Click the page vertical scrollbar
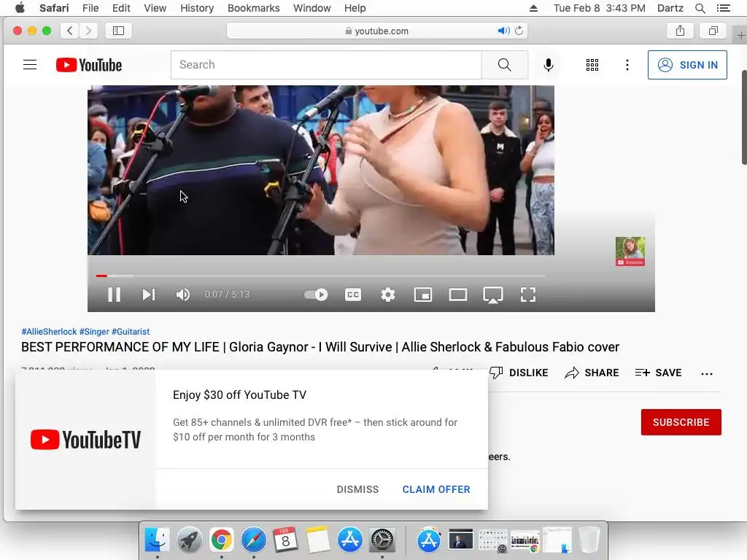 click(743, 117)
